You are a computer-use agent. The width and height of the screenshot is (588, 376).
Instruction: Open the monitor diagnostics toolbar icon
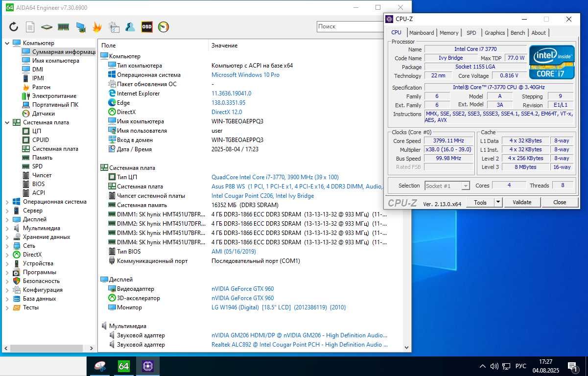point(80,27)
